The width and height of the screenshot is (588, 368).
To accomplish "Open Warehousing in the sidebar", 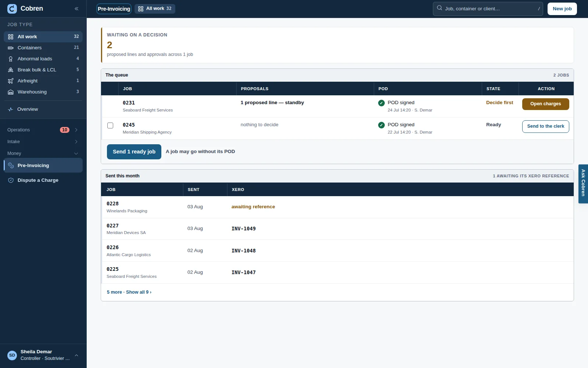I will tap(43, 92).
